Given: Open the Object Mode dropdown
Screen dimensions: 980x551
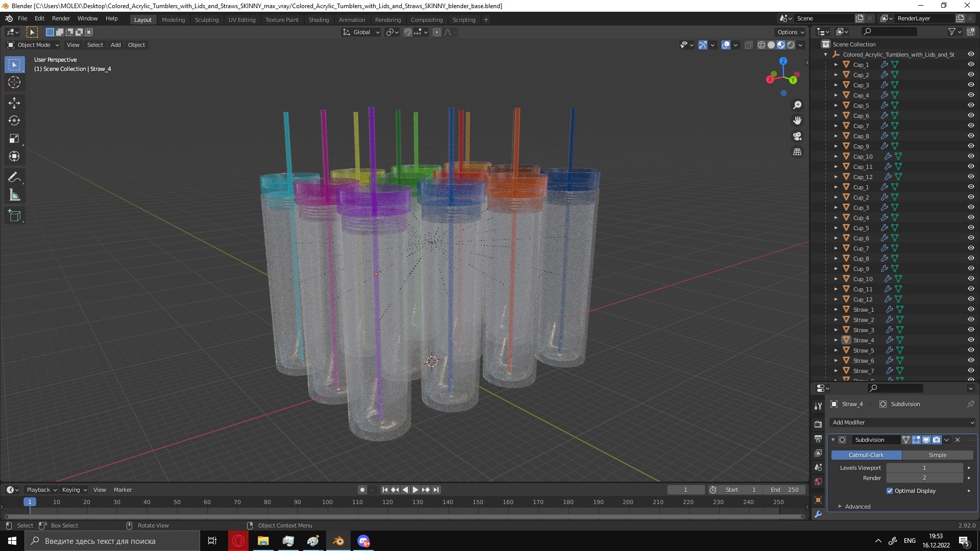Looking at the screenshot, I should (33, 45).
